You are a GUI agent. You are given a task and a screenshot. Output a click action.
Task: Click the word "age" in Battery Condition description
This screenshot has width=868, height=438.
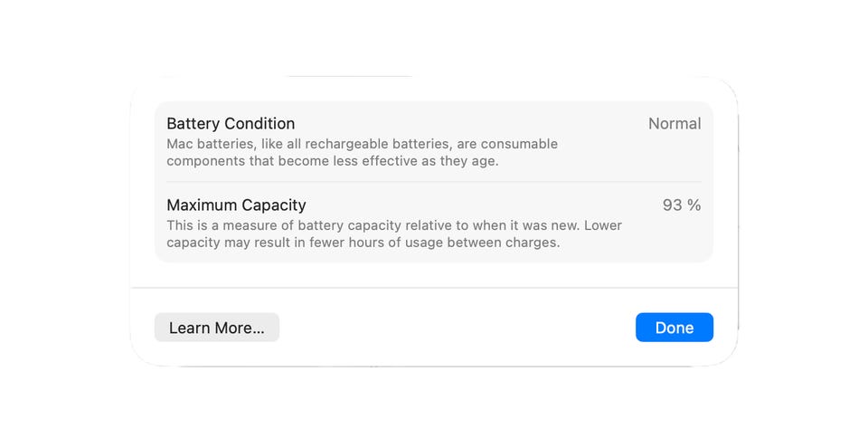(x=484, y=161)
